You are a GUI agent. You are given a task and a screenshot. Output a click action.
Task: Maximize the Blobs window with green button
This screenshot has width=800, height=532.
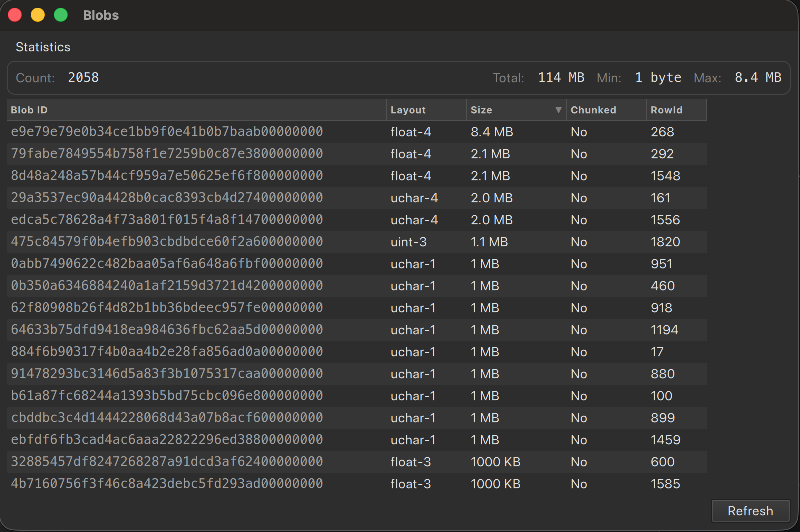61,15
